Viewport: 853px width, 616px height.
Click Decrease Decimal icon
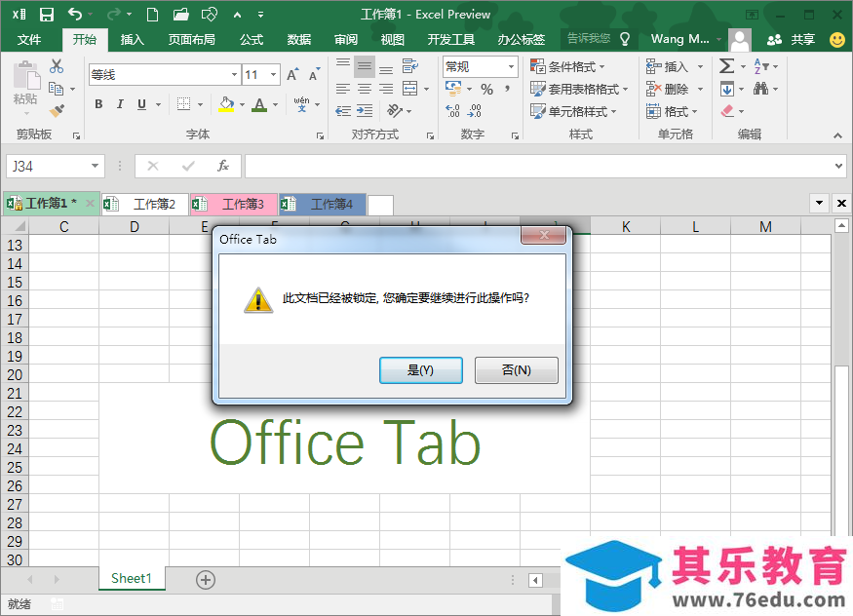click(475, 111)
